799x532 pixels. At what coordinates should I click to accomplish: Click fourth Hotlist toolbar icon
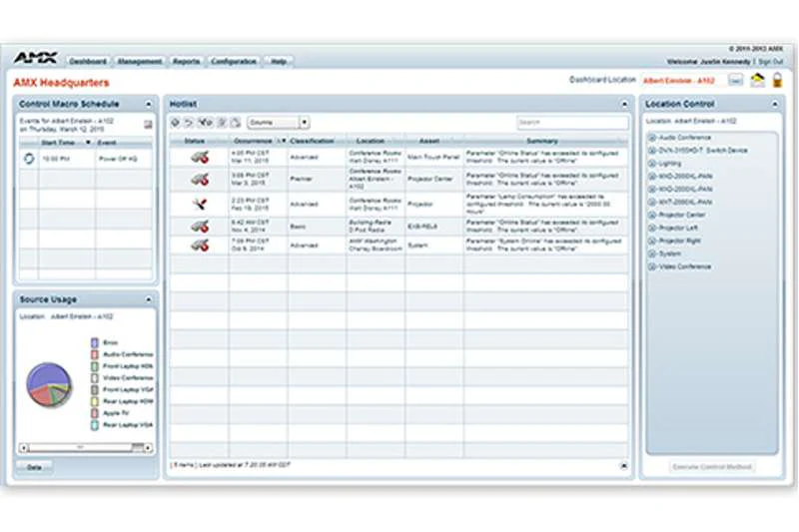click(222, 122)
